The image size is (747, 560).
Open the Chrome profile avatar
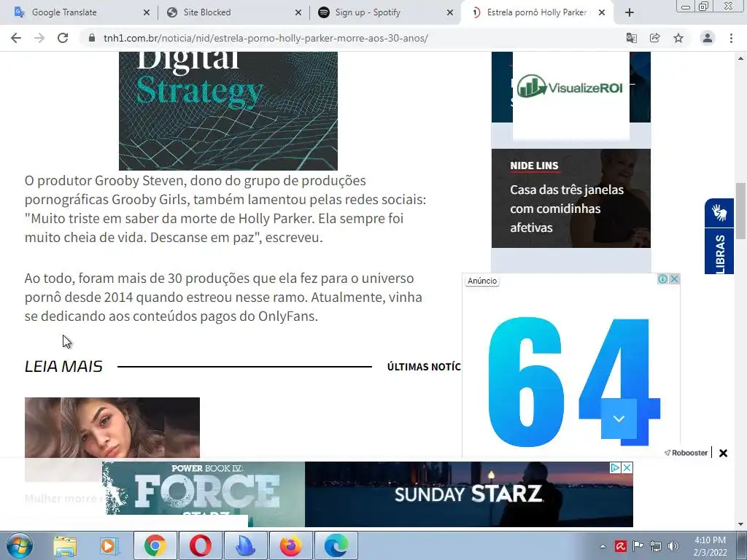click(x=708, y=38)
